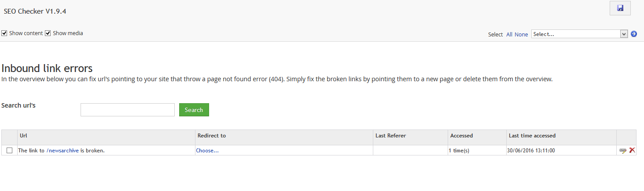Screen dimensions: 644x191
Task: Toggle the Show media checkbox
Action: pyautogui.click(x=48, y=33)
